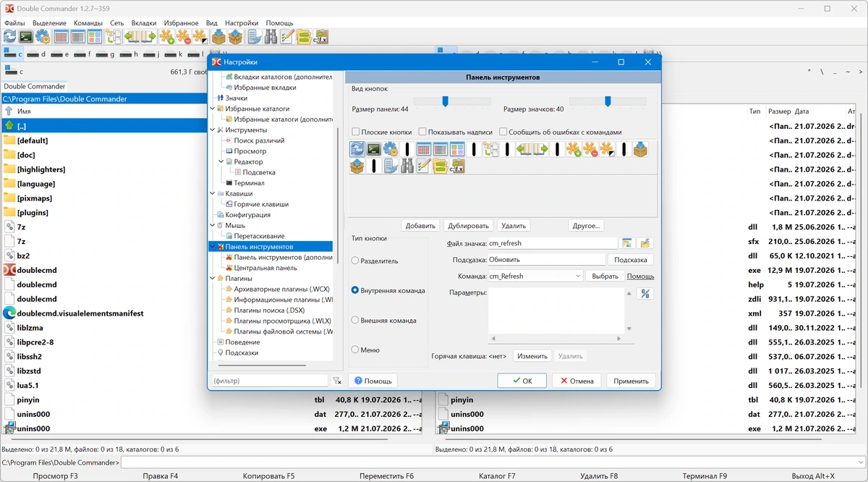Collapse the Редактор tree node

coord(221,162)
